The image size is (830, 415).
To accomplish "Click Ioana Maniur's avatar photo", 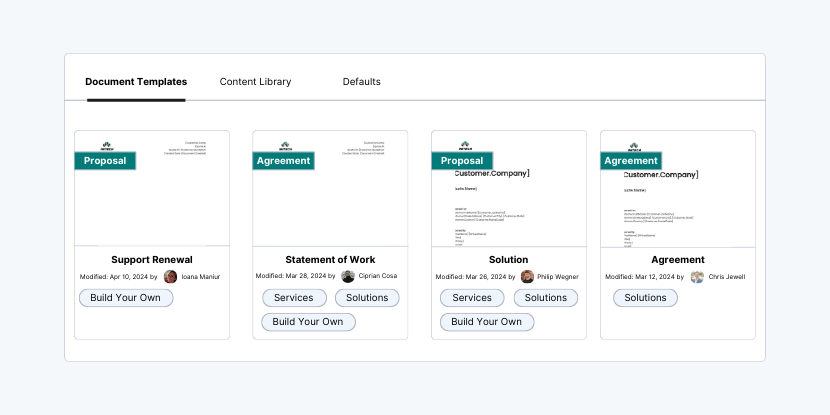I will coord(171,277).
